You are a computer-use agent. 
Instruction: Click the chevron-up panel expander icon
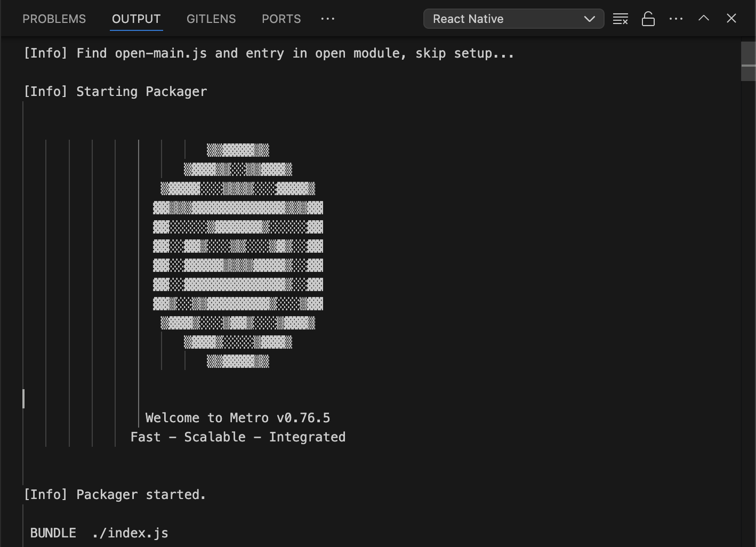pyautogui.click(x=704, y=19)
